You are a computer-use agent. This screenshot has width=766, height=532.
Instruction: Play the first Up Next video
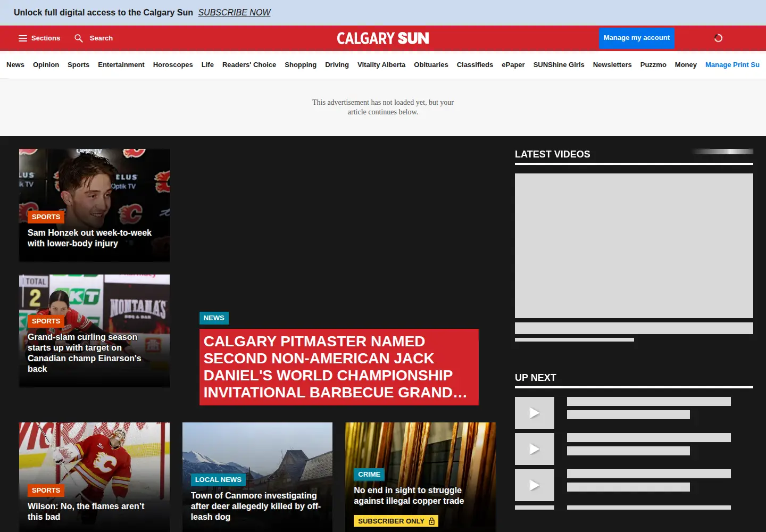(535, 413)
